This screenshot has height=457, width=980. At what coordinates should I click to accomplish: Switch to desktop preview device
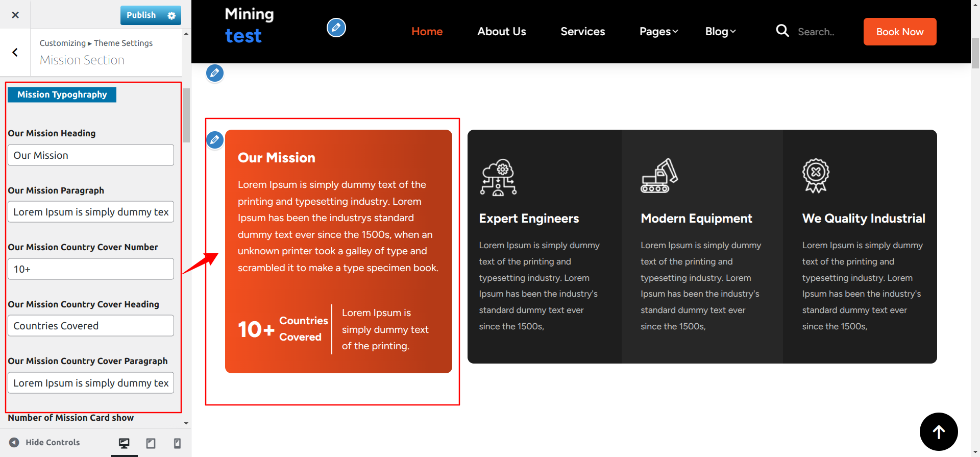pos(124,443)
